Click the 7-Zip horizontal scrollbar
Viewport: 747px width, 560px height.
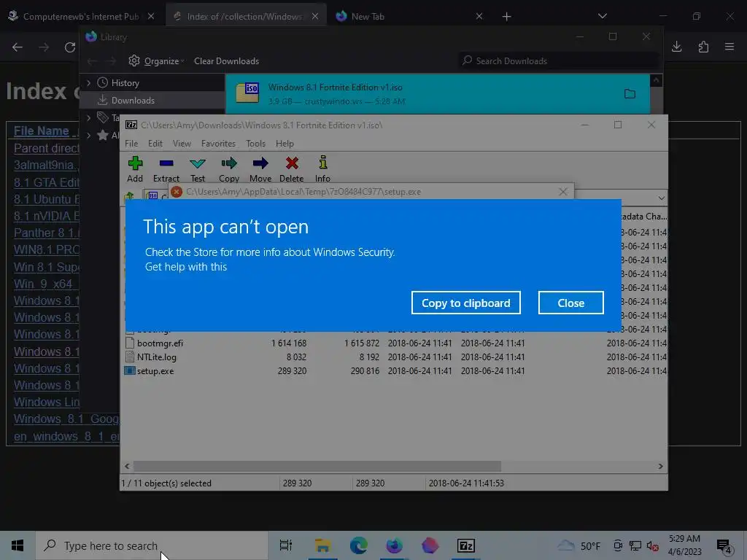point(317,466)
